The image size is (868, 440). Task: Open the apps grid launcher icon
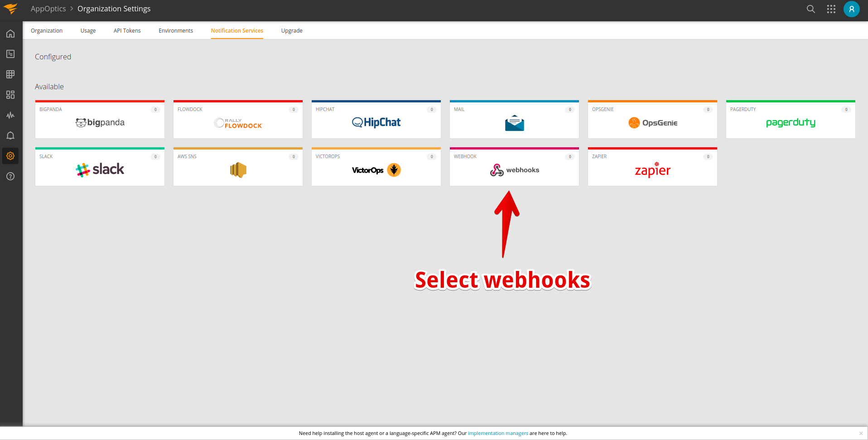tap(831, 9)
